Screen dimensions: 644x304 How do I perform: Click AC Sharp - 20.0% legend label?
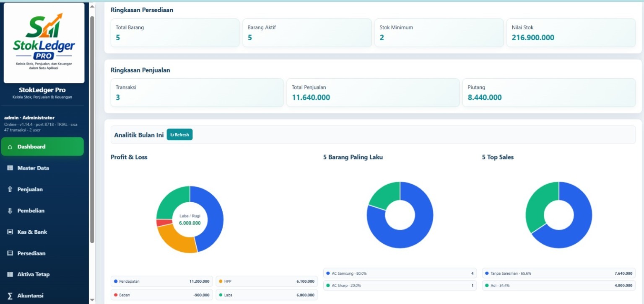(x=346, y=286)
